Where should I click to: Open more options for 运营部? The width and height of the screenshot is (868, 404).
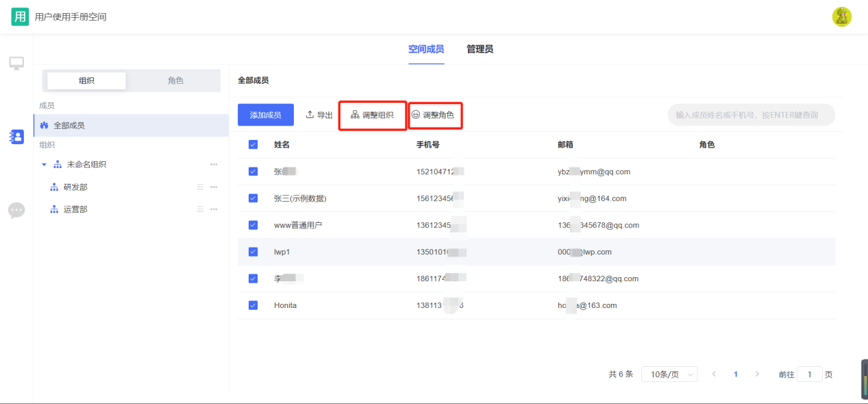[214, 209]
